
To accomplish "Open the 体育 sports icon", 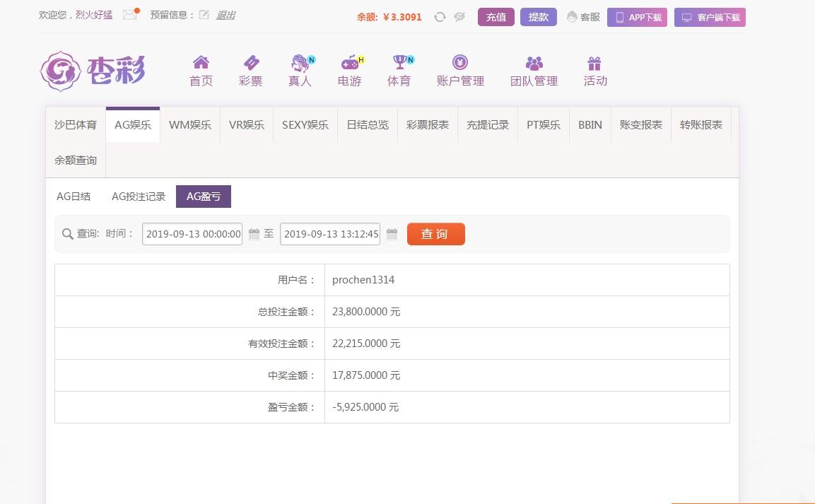I will pyautogui.click(x=398, y=69).
